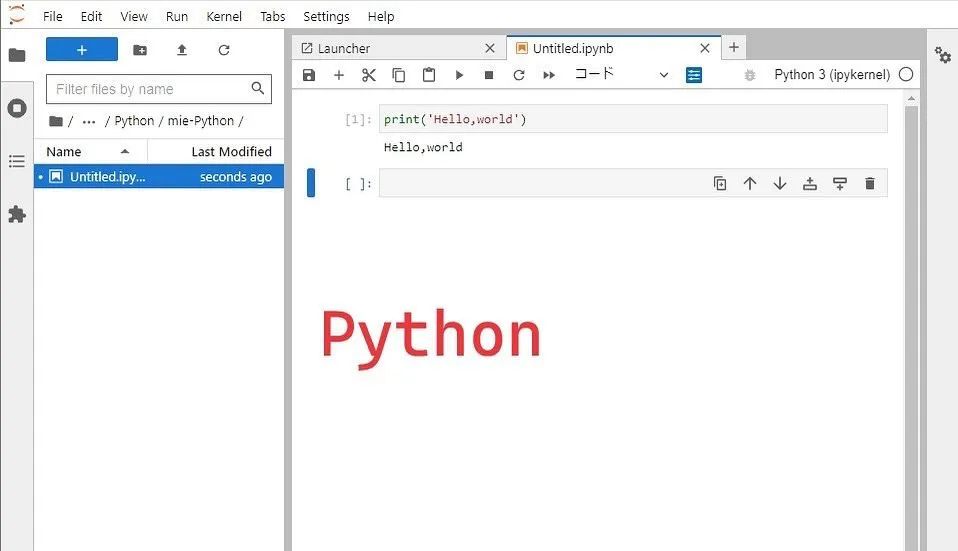Open the File Browser sidebar panel
Screen dimensions: 958x551
(x=17, y=56)
